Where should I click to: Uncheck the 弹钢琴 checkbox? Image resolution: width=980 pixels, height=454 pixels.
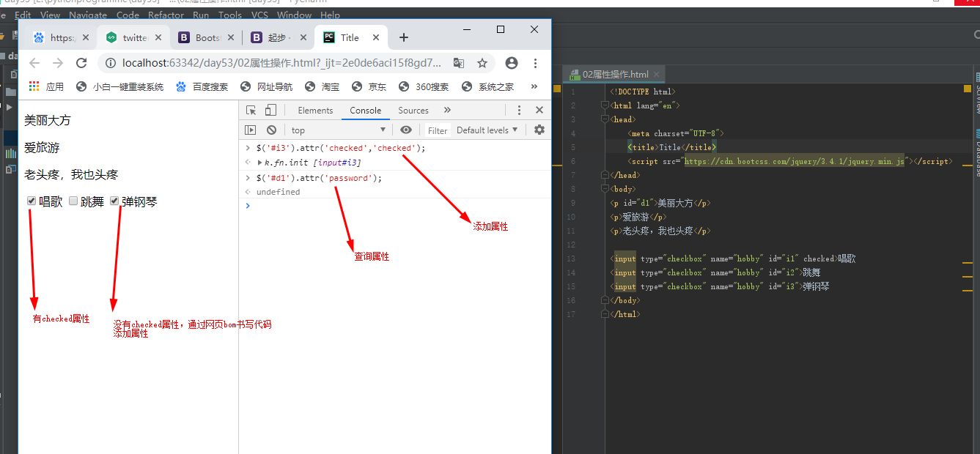114,201
